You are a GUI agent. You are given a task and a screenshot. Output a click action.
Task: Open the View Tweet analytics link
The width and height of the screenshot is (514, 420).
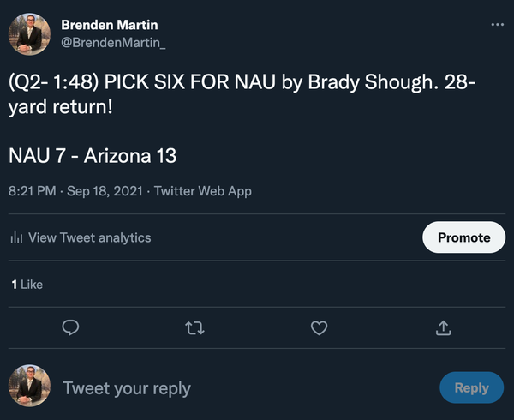click(89, 237)
